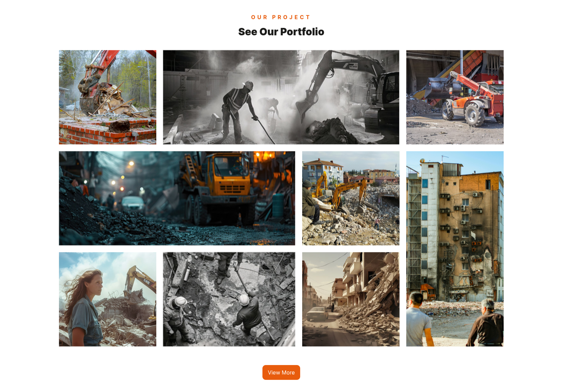Click the parked car on ruined street
The width and height of the screenshot is (568, 392).
pyautogui.click(x=317, y=314)
